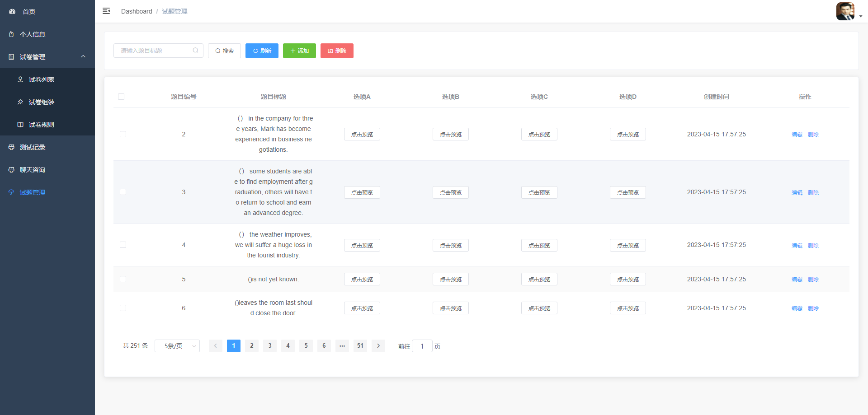Click 删除 link for question 6
The height and width of the screenshot is (415, 868).
[x=813, y=308]
